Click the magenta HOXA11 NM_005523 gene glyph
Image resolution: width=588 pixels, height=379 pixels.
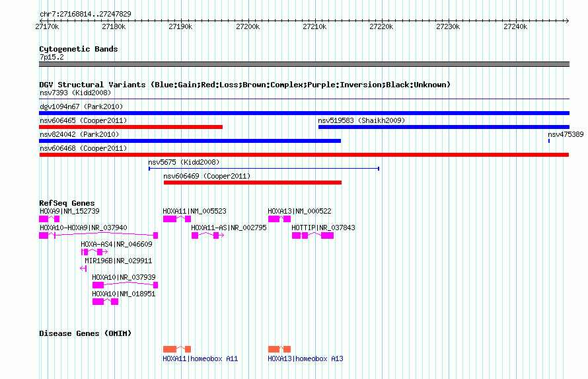click(x=177, y=219)
